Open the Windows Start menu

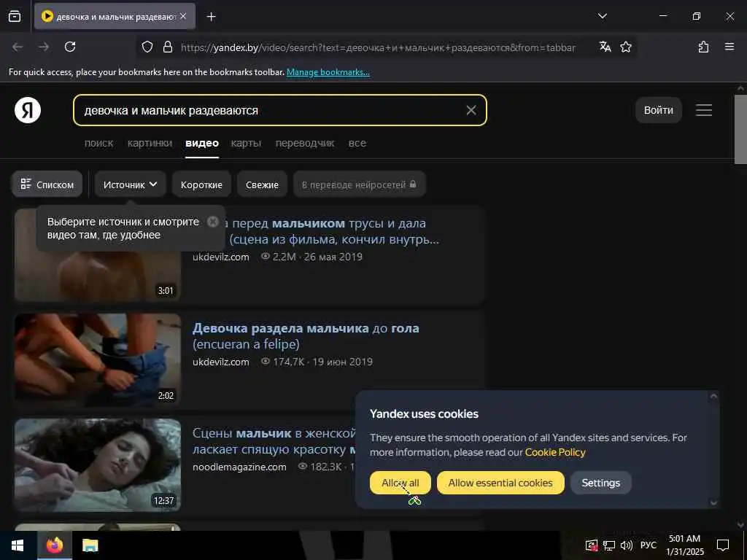click(18, 545)
